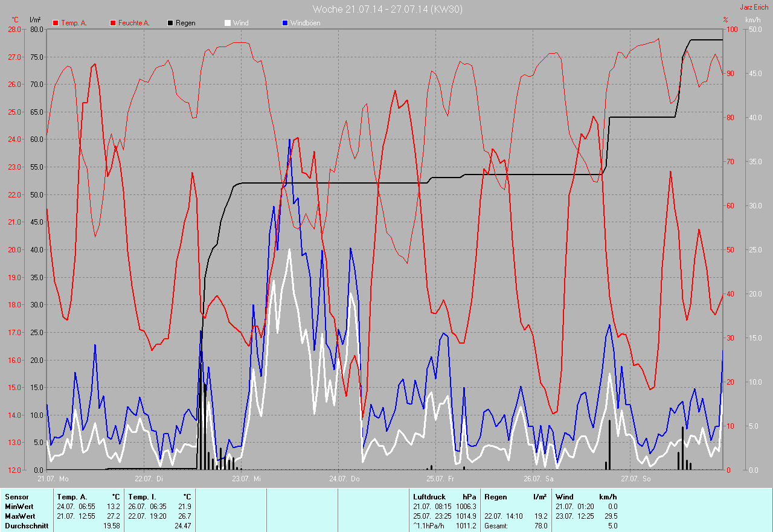773x532 pixels.
Task: Click the 'Jarz Erich' author text
Action: pyautogui.click(x=755, y=7)
